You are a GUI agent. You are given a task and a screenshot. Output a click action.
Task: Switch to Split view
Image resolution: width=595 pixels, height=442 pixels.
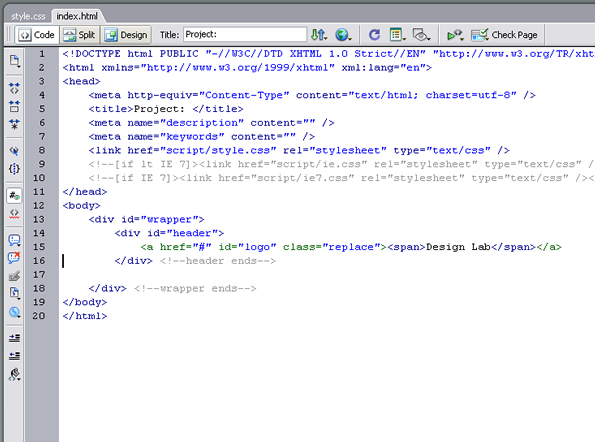[x=79, y=35]
